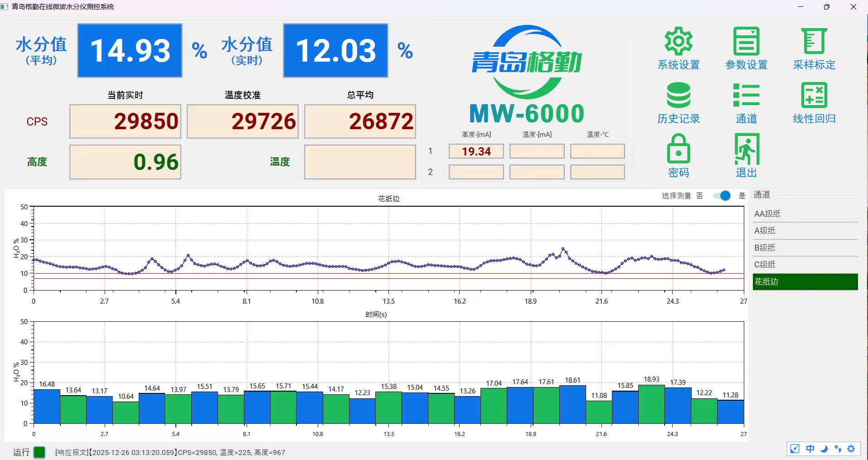
Task: Click the 退出 exit icon
Action: click(746, 149)
